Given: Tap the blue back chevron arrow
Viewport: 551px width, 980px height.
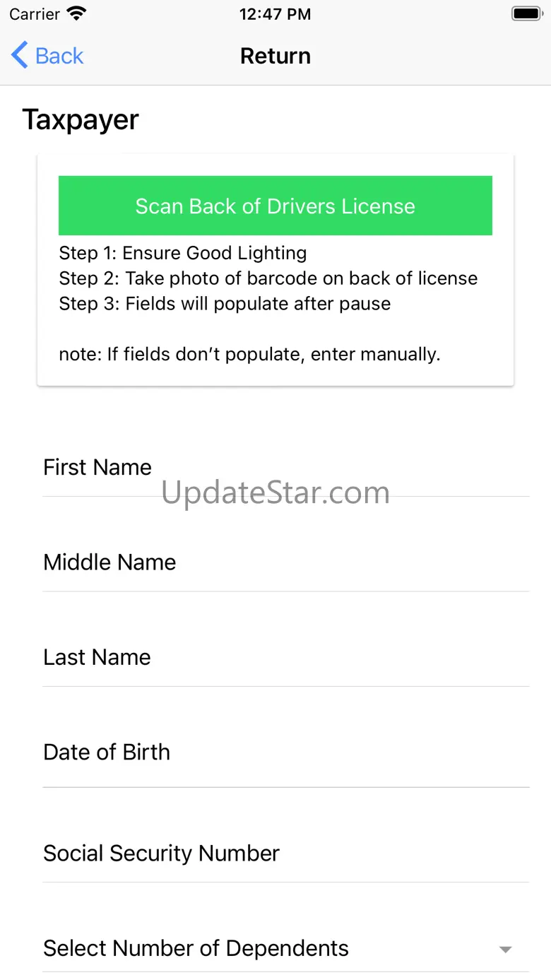Looking at the screenshot, I should 20,55.
